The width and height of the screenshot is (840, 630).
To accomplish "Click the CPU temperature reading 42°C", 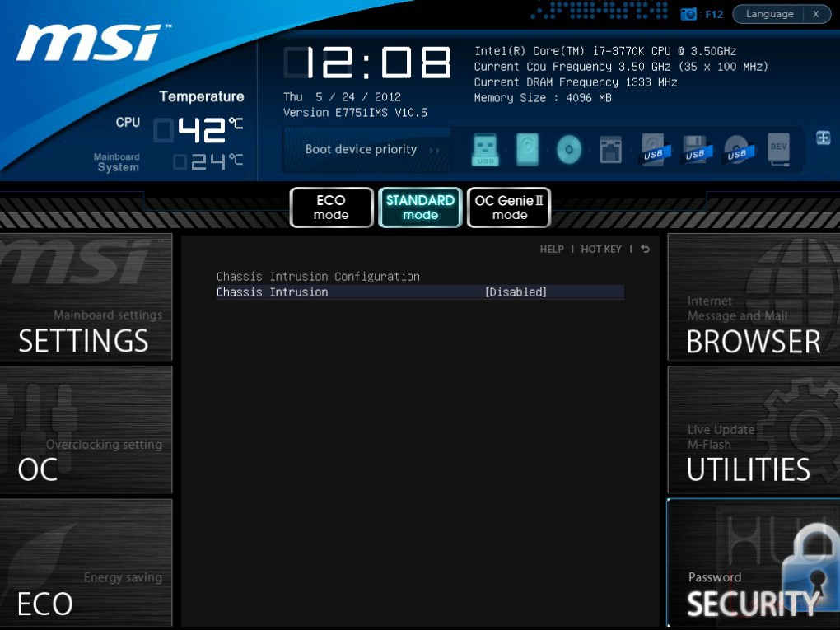I will tap(198, 130).
